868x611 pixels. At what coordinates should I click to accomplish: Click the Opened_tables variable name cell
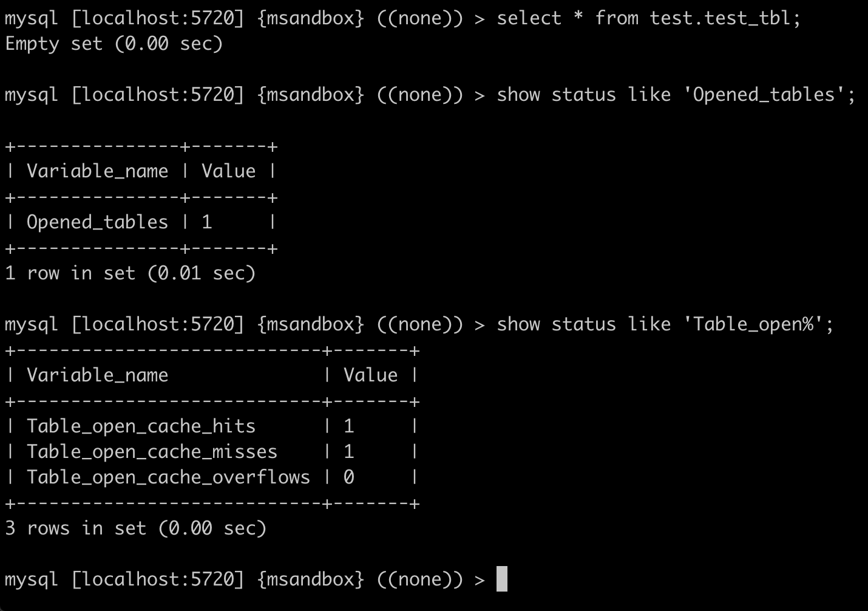pos(97,222)
